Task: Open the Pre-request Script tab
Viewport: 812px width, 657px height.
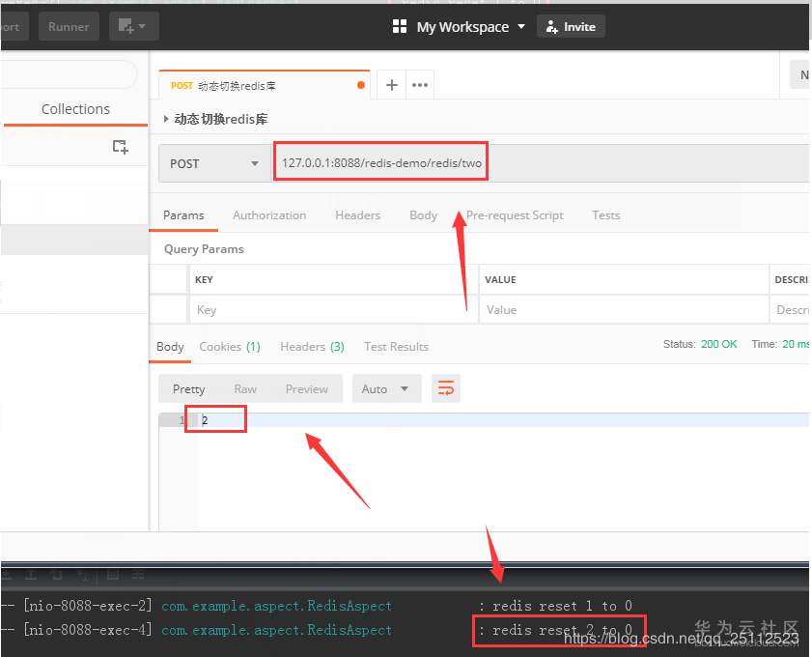Action: click(x=515, y=215)
